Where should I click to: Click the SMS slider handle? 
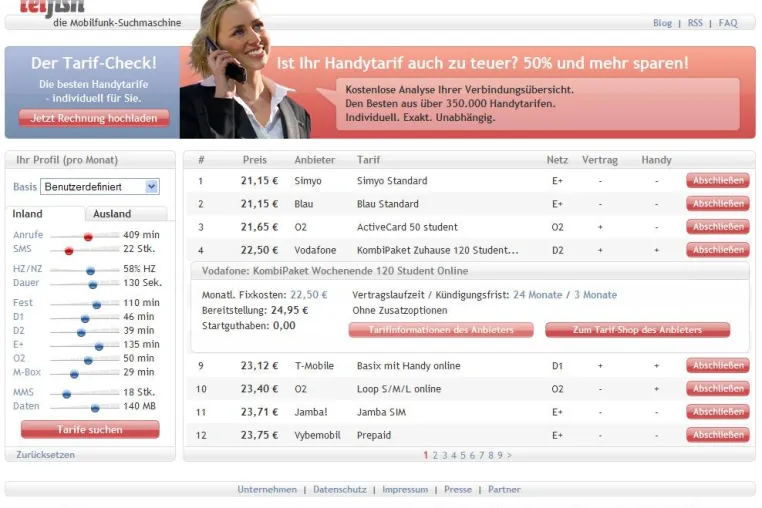(69, 251)
